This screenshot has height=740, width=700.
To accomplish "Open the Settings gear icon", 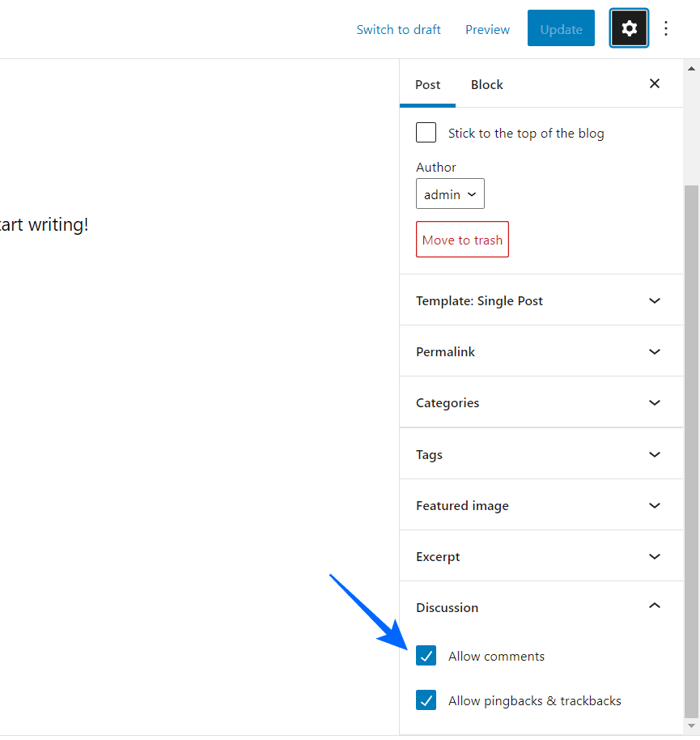I will click(x=629, y=28).
